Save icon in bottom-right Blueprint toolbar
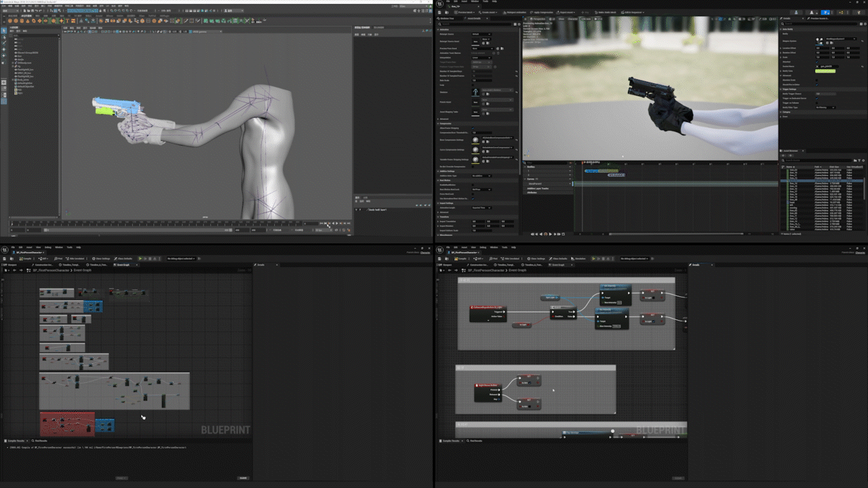The width and height of the screenshot is (868, 488). click(439, 259)
